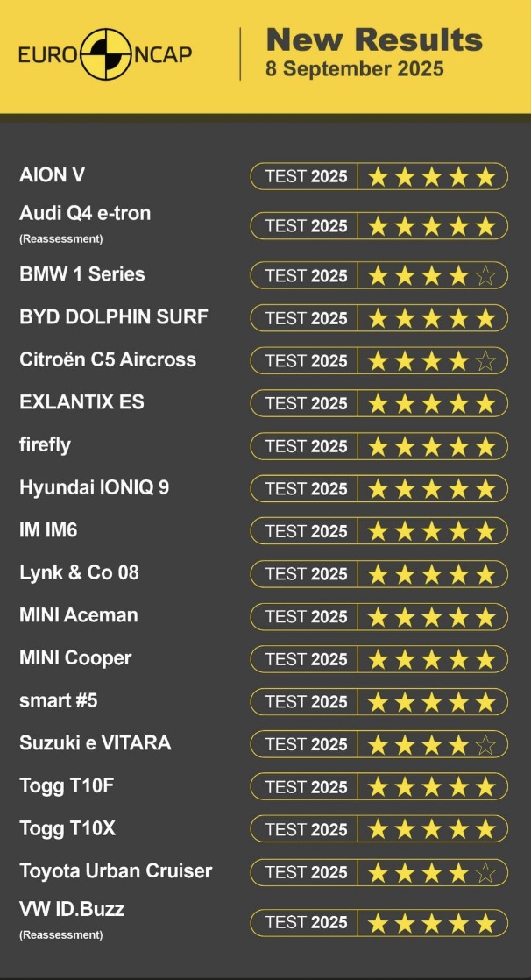The height and width of the screenshot is (980, 531).
Task: Open the Lynk & Co 08 entry
Action: [80, 572]
